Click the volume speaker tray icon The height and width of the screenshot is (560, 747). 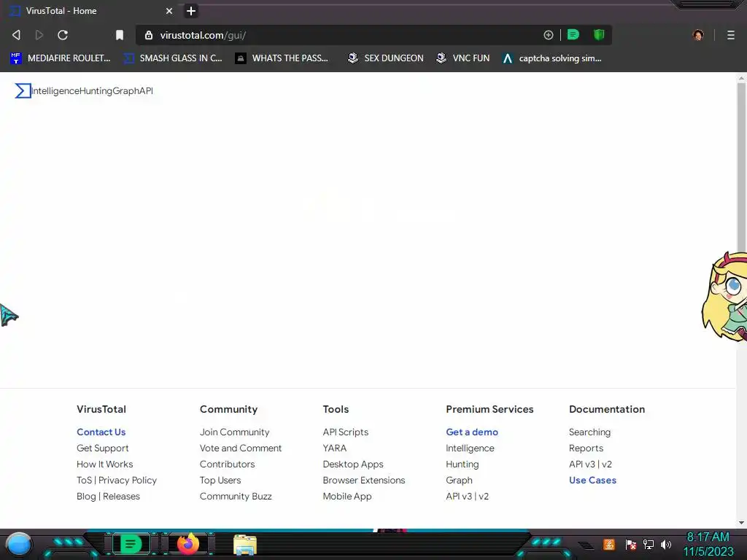pos(666,544)
